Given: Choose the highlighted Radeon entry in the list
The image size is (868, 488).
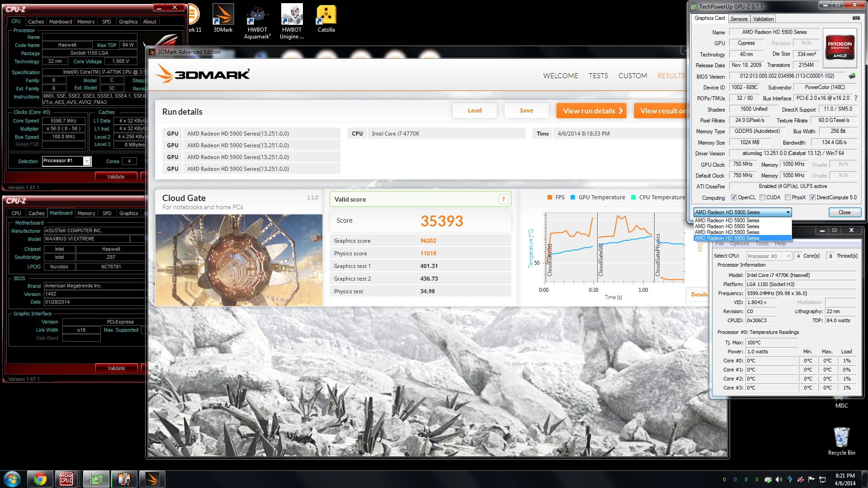Looking at the screenshot, I should (x=742, y=238).
